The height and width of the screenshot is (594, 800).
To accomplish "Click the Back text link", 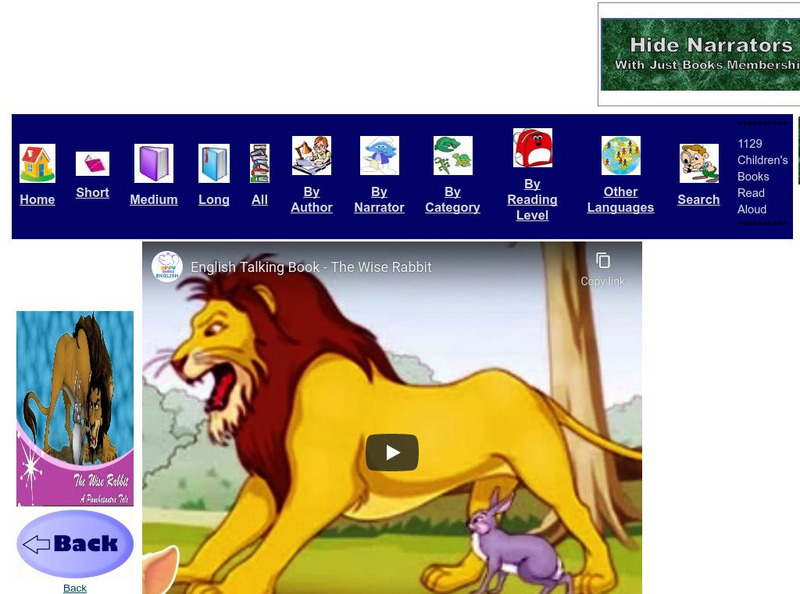I will point(73,588).
